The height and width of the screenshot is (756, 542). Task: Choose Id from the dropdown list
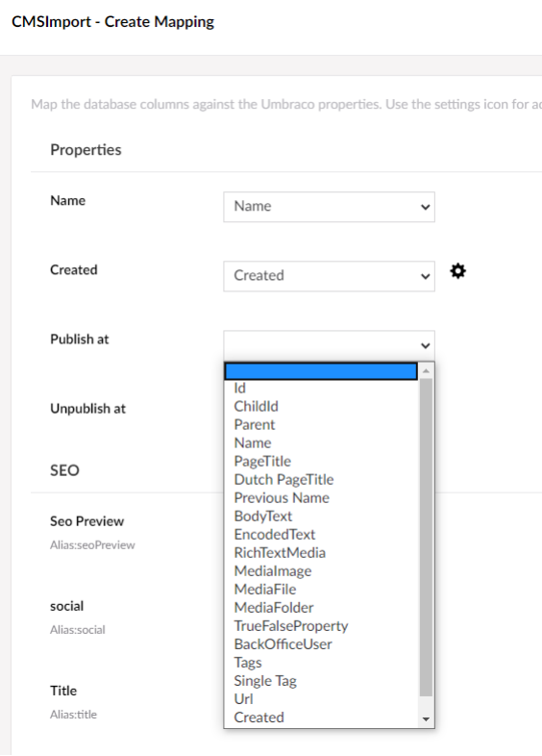pyautogui.click(x=321, y=389)
